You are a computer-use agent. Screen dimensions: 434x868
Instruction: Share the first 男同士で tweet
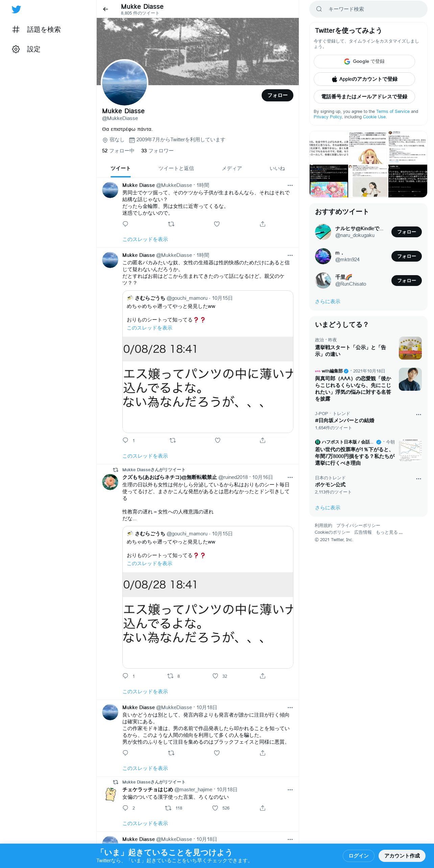[263, 224]
